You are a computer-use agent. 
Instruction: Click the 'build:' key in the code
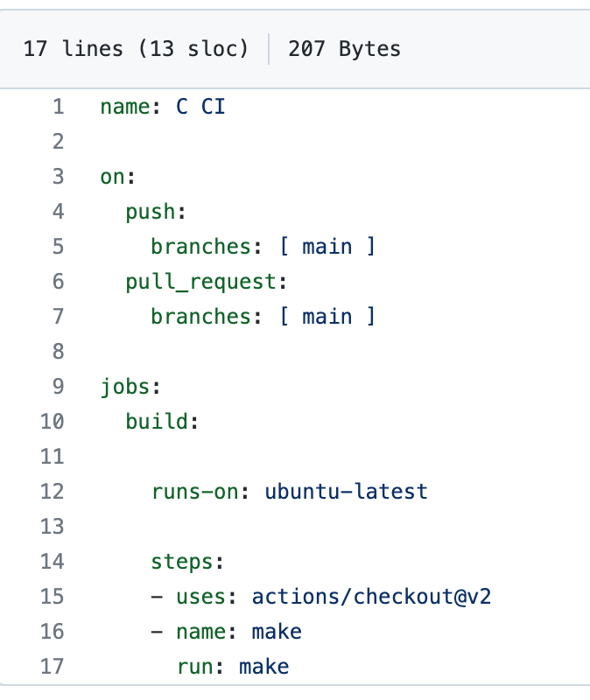pyautogui.click(x=162, y=422)
